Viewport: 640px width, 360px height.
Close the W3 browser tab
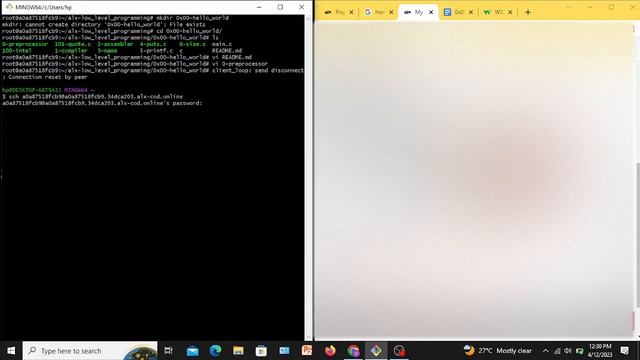point(510,12)
